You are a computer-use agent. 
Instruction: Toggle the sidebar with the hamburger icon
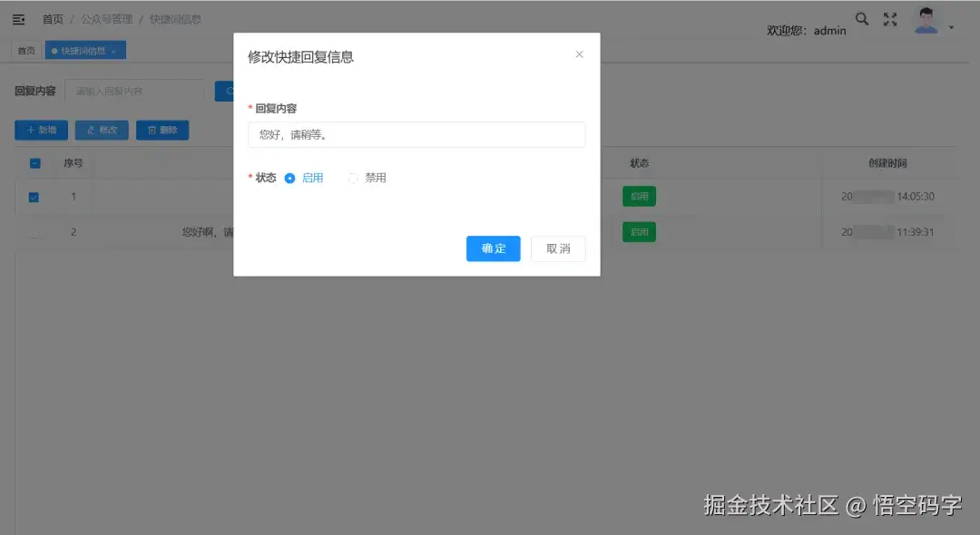coord(19,18)
